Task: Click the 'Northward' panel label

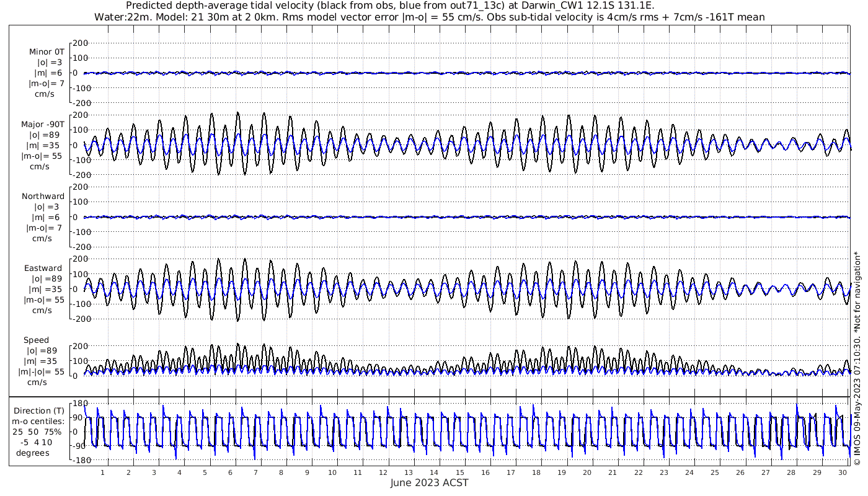Action: click(x=43, y=196)
